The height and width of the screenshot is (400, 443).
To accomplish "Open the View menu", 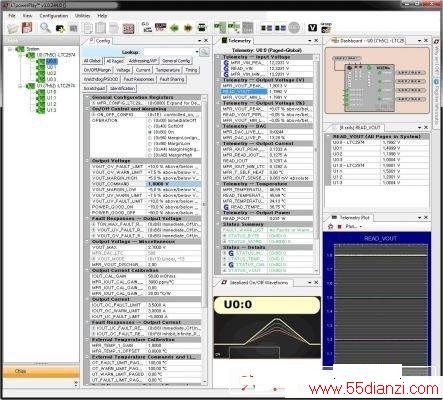I will click(x=27, y=16).
